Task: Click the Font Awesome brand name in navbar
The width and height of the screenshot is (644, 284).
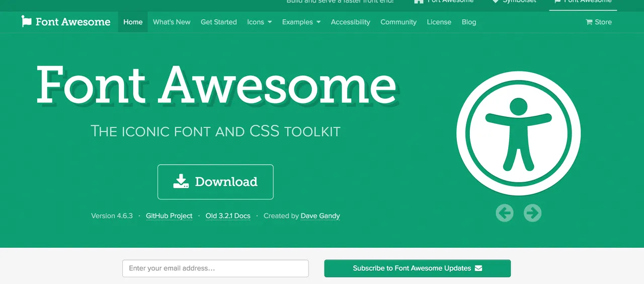Action: (72, 22)
